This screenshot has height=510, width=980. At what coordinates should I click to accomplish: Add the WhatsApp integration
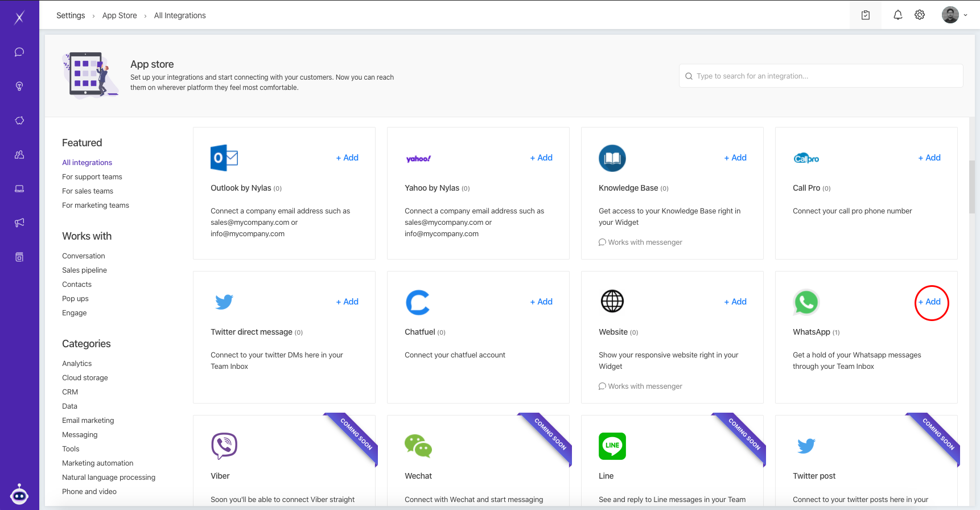[929, 302]
